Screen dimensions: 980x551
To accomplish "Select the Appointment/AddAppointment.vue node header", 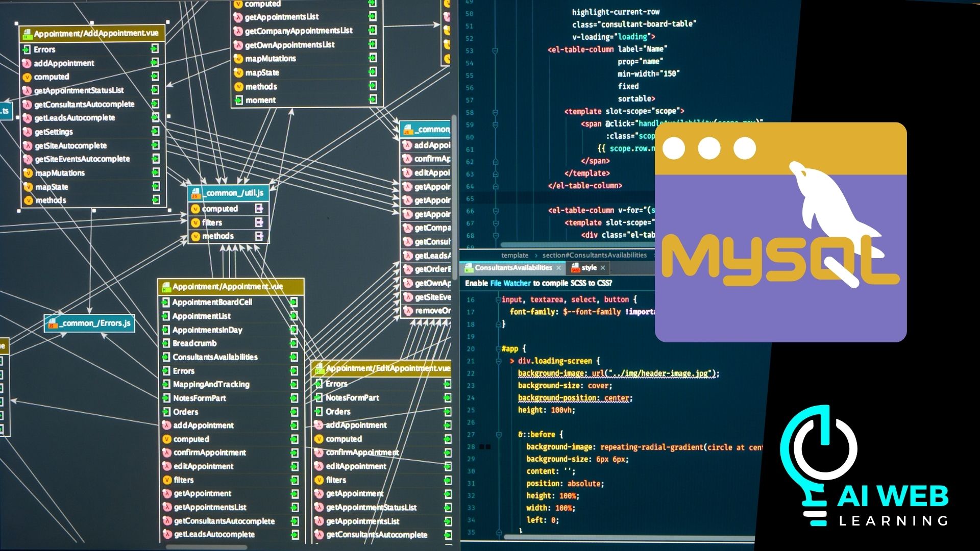I will point(92,34).
